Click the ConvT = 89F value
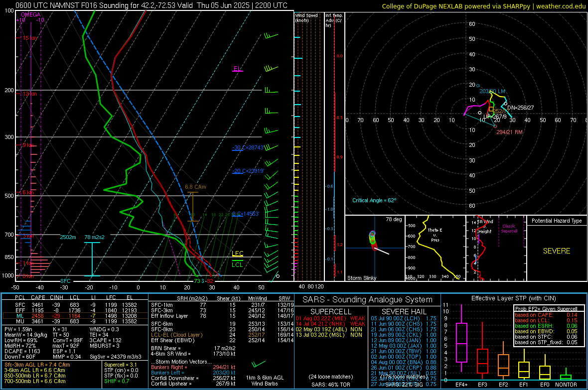This screenshot has width=588, height=390. coord(68,340)
